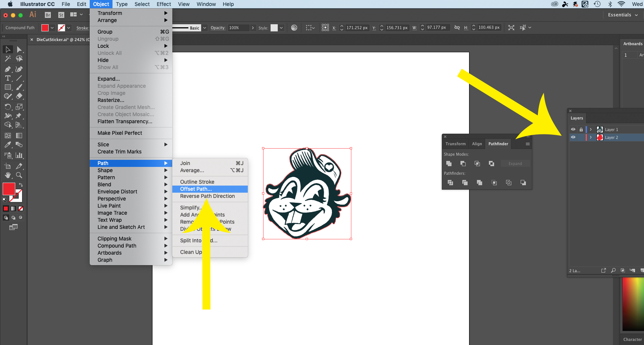
Task: Click Unite shape mode in Pathfinder
Action: (x=449, y=164)
